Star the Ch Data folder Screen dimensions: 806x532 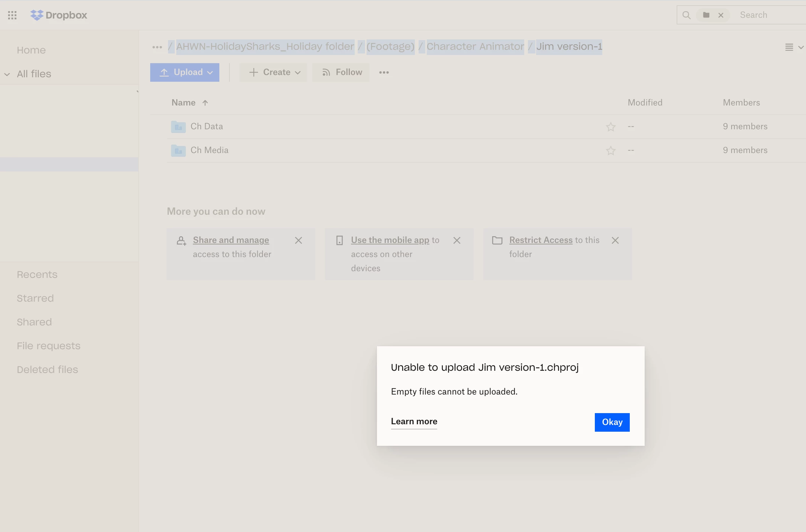point(610,127)
